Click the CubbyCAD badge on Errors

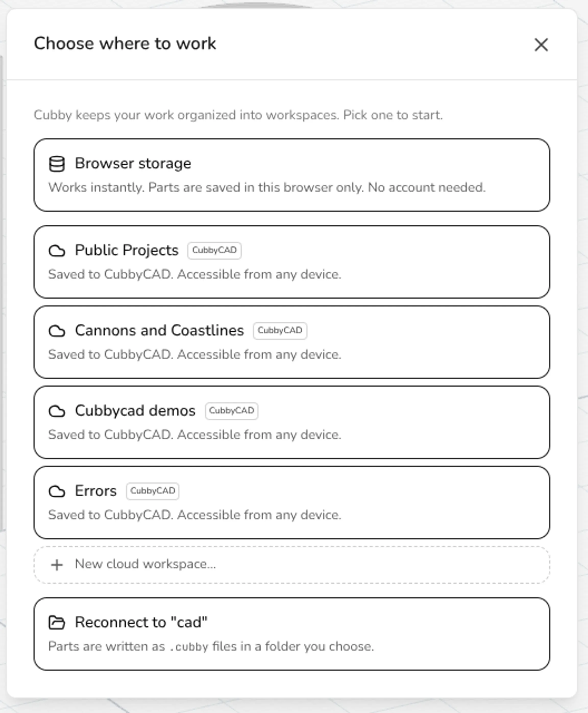[x=152, y=491]
